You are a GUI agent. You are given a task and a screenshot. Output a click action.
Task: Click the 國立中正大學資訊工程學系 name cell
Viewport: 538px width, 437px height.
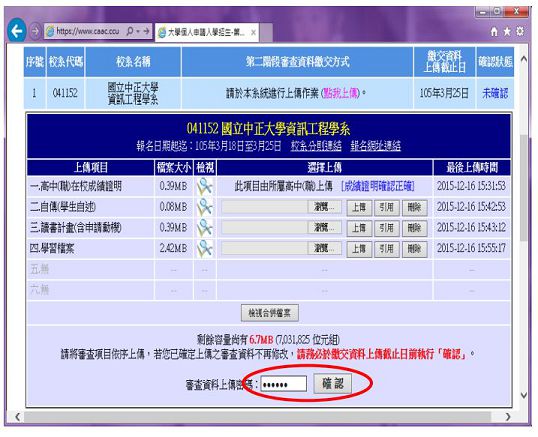pos(133,93)
